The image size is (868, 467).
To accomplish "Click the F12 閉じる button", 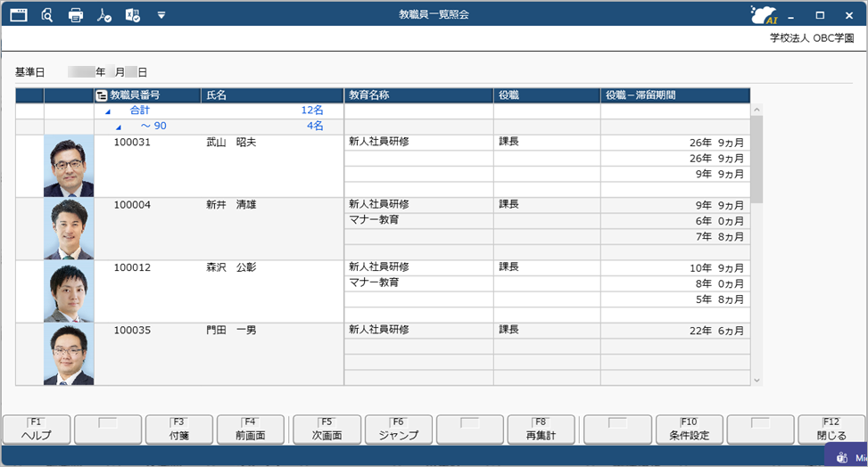I will (x=831, y=430).
